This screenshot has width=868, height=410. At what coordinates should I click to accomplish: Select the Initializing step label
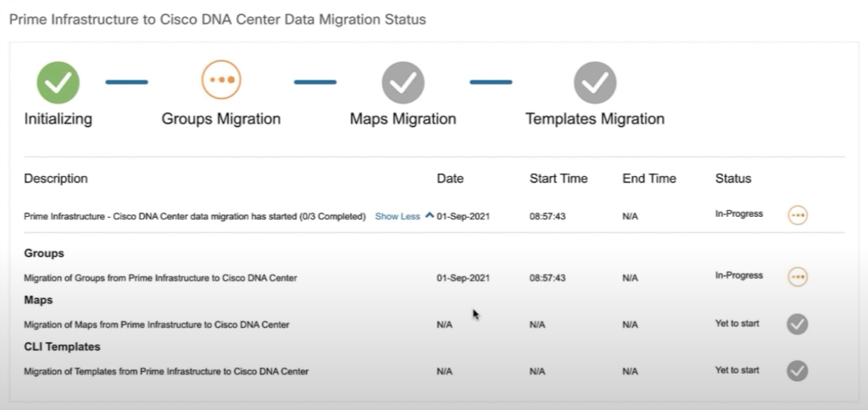click(58, 119)
